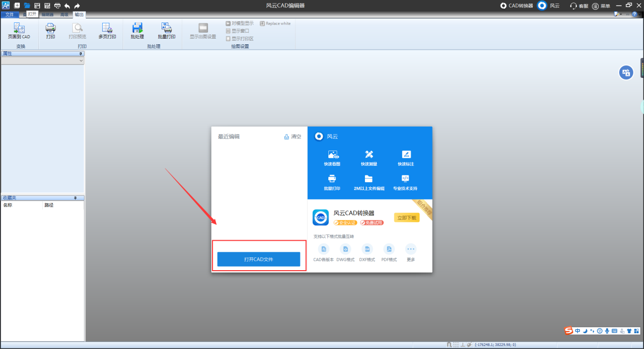The image size is (644, 349).
Task: Click the 页面到 CAD convert icon
Action: [19, 31]
